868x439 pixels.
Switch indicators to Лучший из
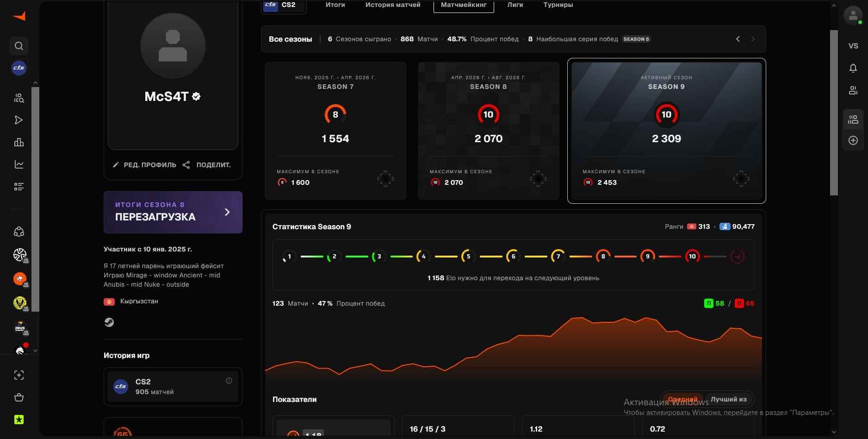(728, 399)
